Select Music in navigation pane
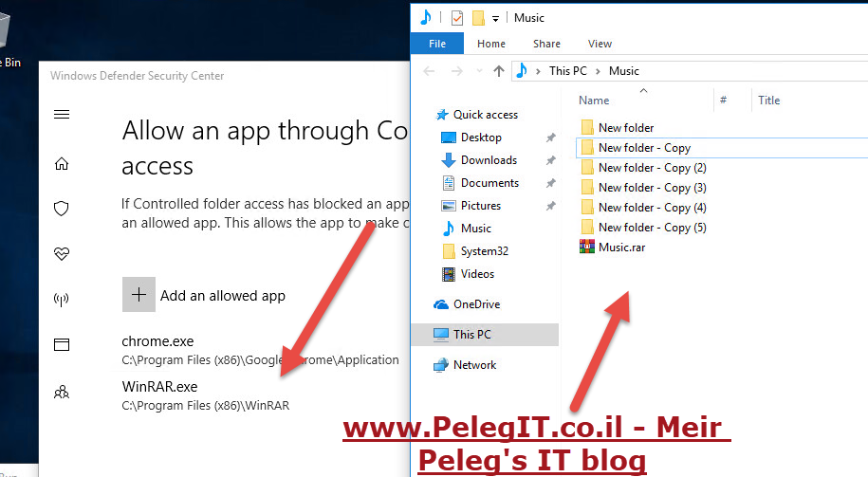868x477 pixels. coord(476,228)
